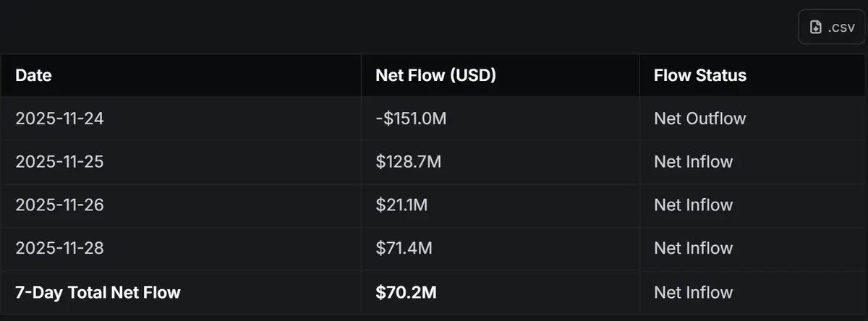Click the 7-Day Total Net Flow label
This screenshot has height=321, width=868.
(x=98, y=292)
